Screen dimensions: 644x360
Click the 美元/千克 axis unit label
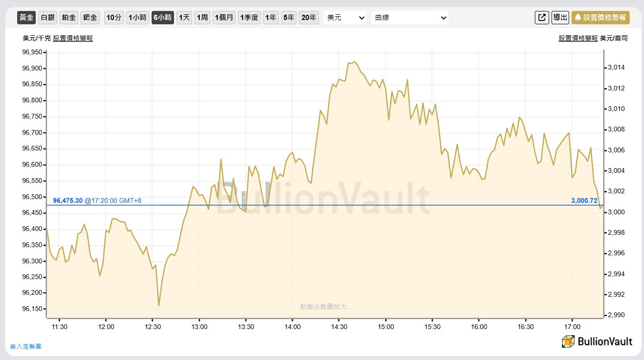[37, 38]
